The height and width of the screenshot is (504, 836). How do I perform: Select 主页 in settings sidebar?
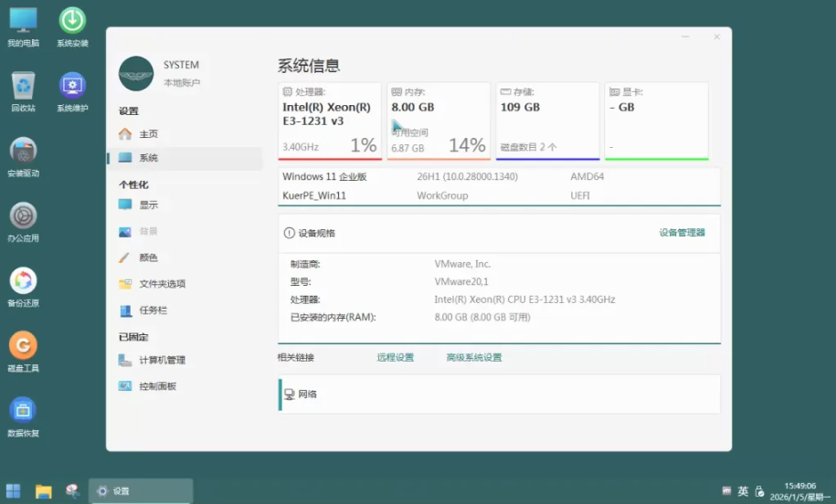(x=148, y=134)
